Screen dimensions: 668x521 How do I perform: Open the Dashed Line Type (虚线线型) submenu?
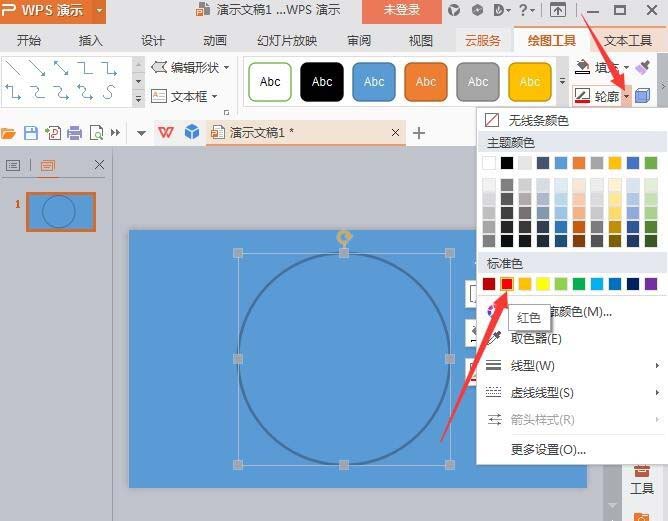pos(572,392)
